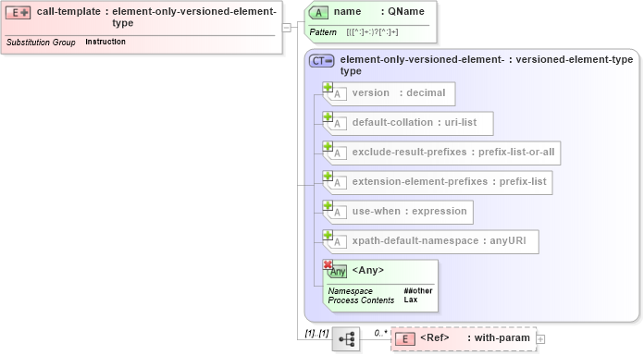The height and width of the screenshot is (355, 644).
Task: Select the 'default-collation : uri-list' label
Action: (x=415, y=122)
